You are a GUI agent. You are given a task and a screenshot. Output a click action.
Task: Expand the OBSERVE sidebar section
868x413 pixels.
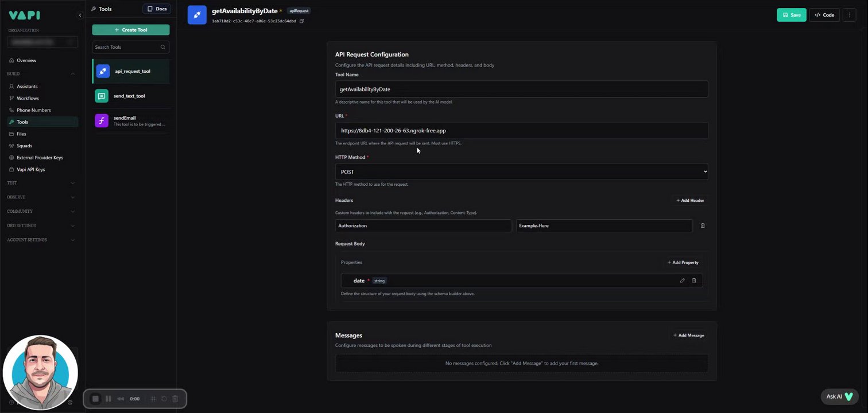coord(72,197)
